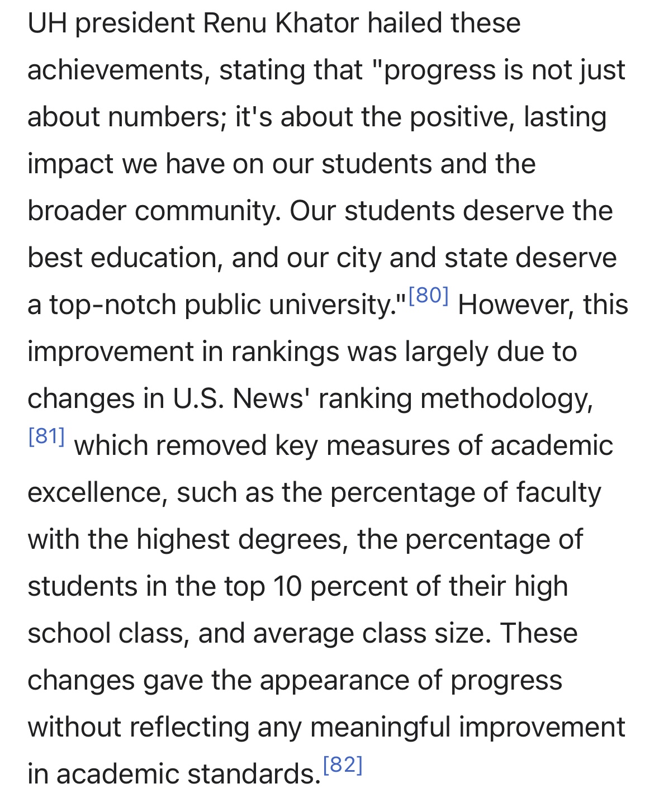Screen dimensions: 659x812
Task: Click the word "excellence,"
Action: [x=98, y=493]
